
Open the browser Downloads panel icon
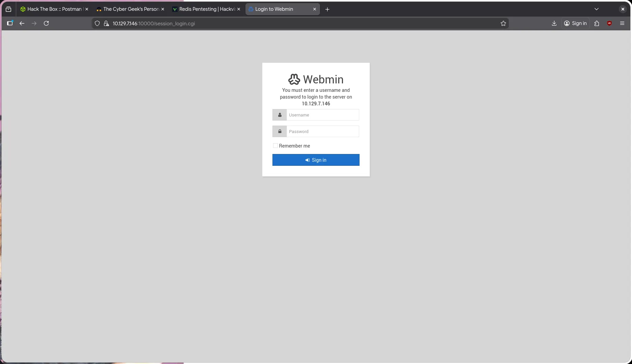coord(554,23)
